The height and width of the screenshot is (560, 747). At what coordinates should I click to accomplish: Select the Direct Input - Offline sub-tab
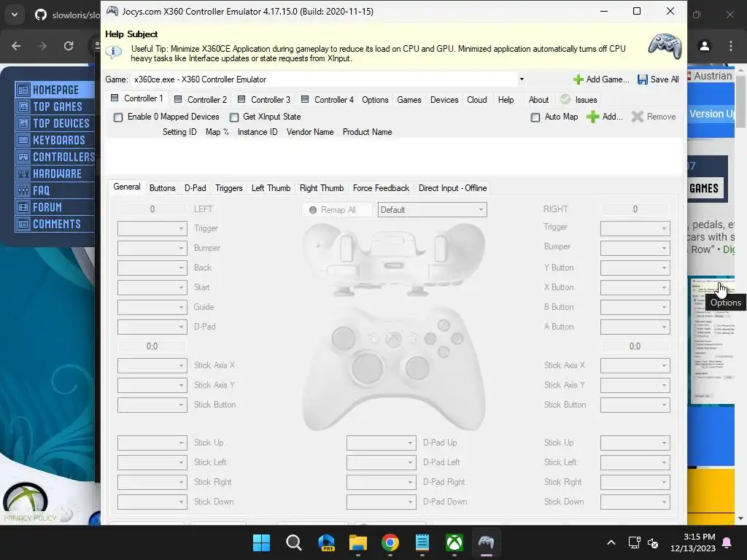[452, 188]
